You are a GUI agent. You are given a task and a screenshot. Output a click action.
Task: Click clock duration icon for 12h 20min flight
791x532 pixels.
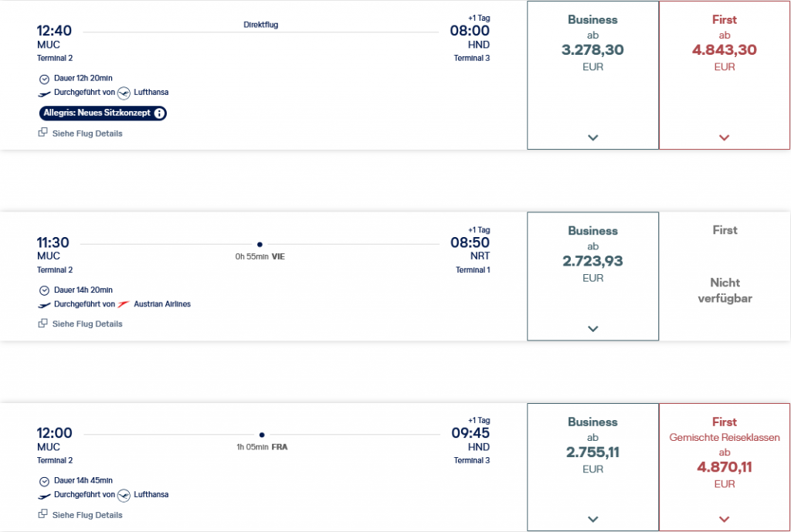[44, 79]
